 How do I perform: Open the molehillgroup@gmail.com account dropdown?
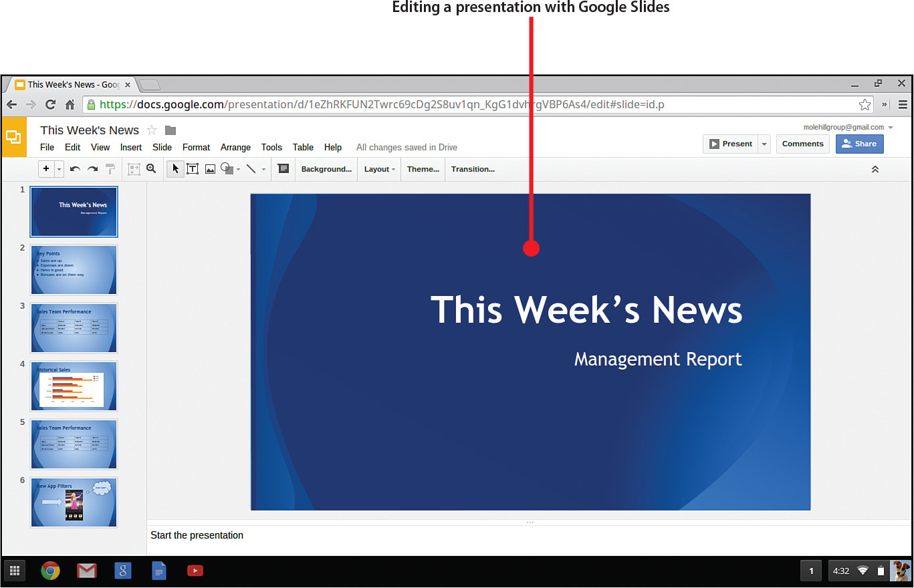848,127
